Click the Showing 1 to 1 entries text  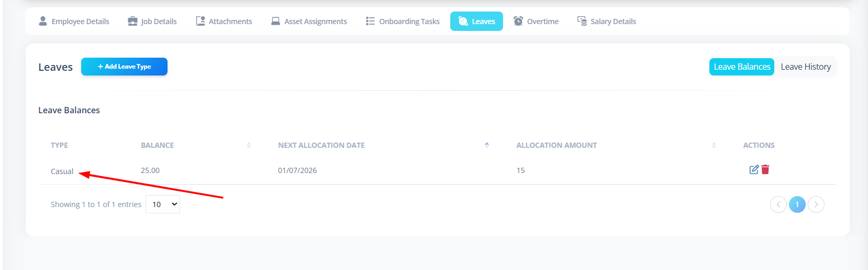[96, 204]
